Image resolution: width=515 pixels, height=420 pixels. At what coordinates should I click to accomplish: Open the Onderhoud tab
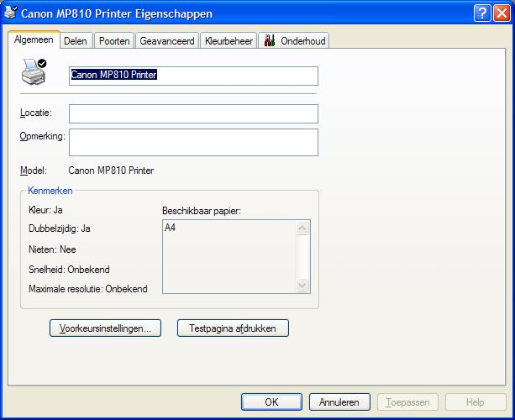click(x=294, y=41)
